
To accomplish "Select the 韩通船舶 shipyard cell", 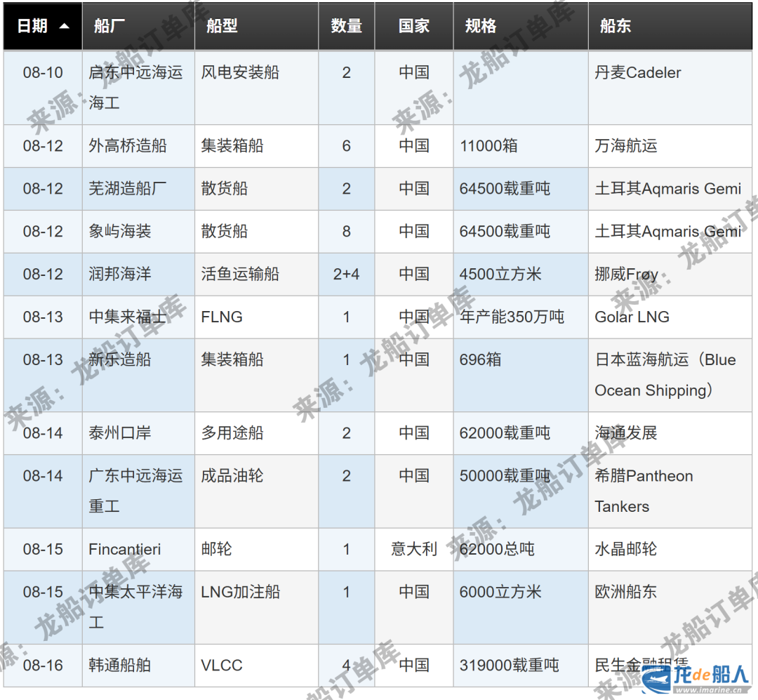I will coord(138,665).
